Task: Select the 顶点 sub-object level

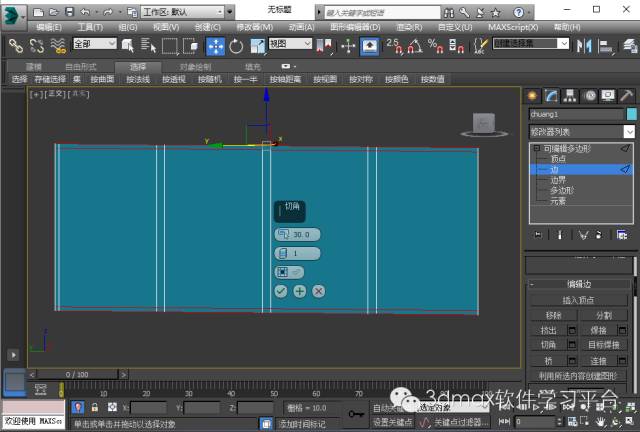Action: coord(558,159)
